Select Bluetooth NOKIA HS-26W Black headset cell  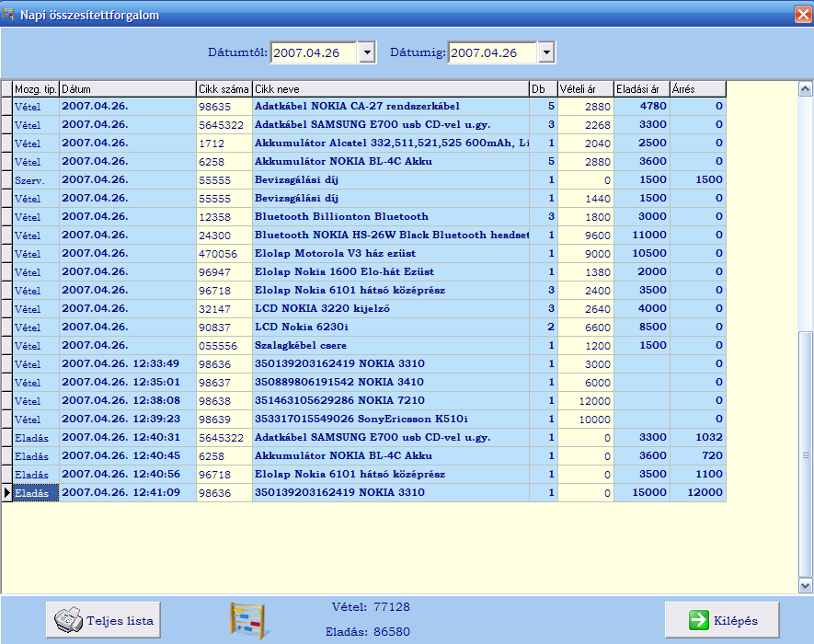[391, 236]
